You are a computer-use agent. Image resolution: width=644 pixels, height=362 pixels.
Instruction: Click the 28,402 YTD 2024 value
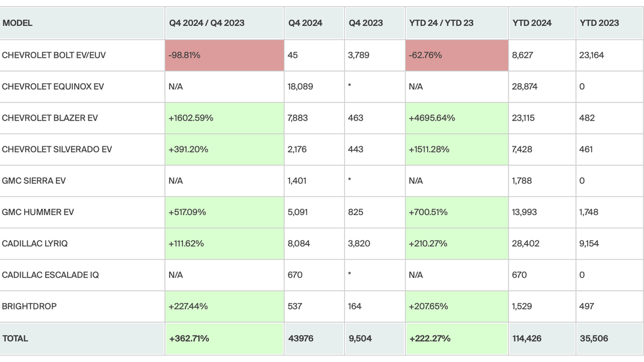pos(526,243)
